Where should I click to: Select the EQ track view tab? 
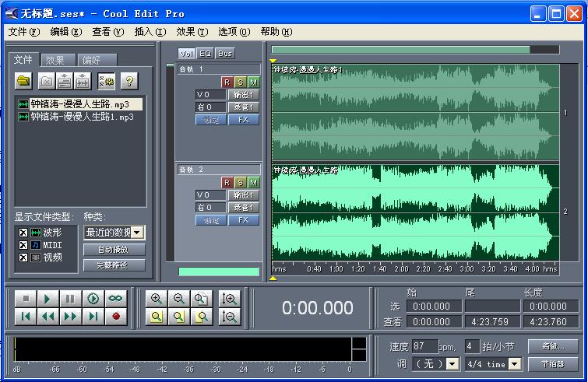[x=205, y=54]
